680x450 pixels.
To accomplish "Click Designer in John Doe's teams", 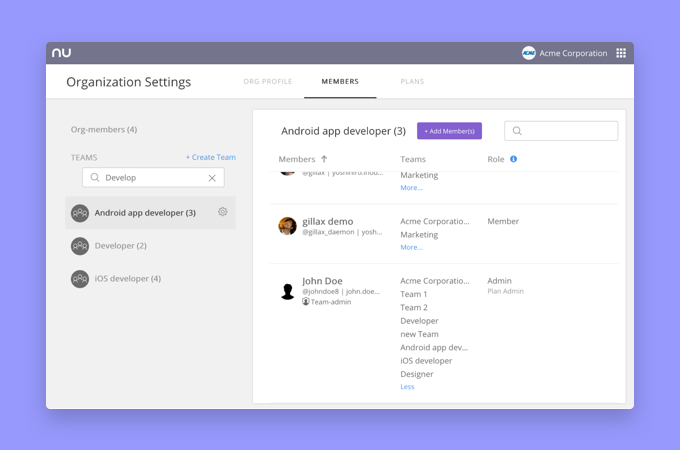I will pos(417,374).
